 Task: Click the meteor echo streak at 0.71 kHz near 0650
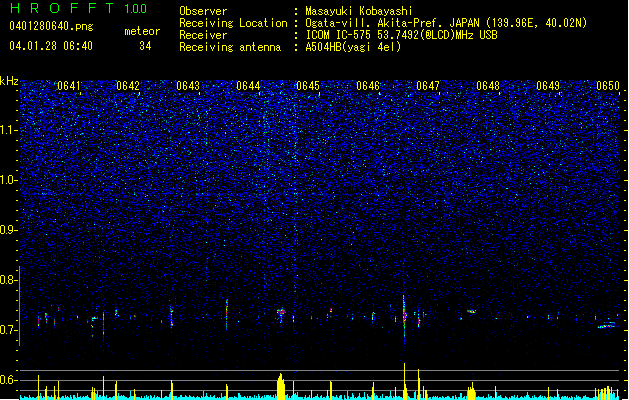click(x=606, y=325)
